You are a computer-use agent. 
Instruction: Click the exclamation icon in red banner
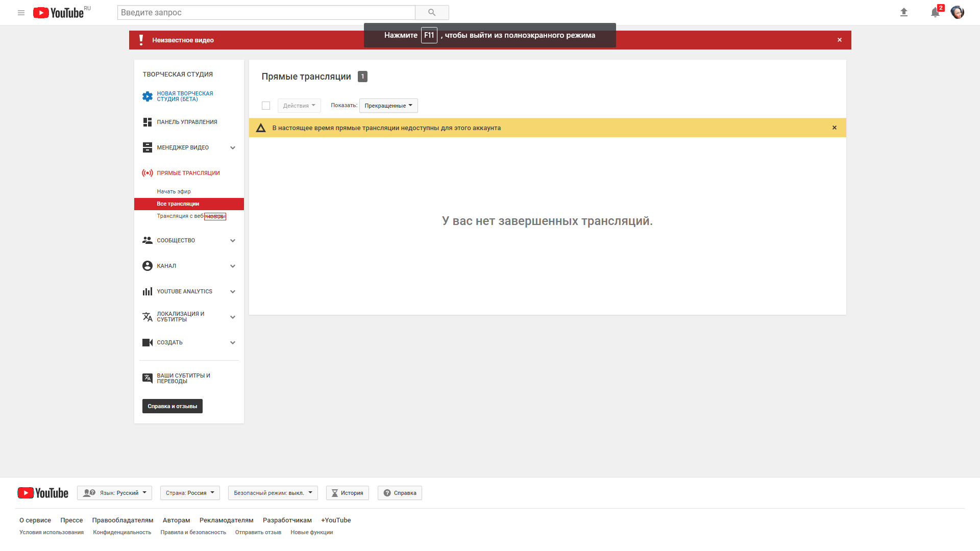[x=141, y=40]
